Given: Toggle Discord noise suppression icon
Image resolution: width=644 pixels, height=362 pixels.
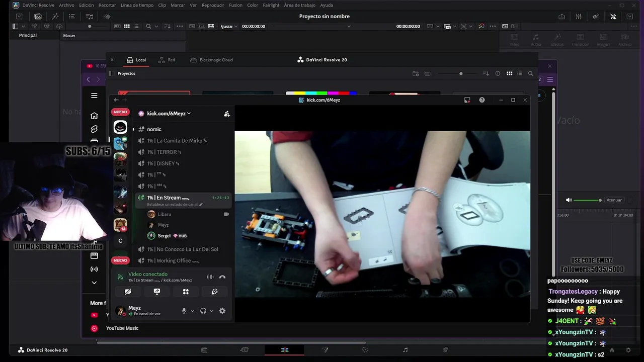Looking at the screenshot, I should 210,277.
